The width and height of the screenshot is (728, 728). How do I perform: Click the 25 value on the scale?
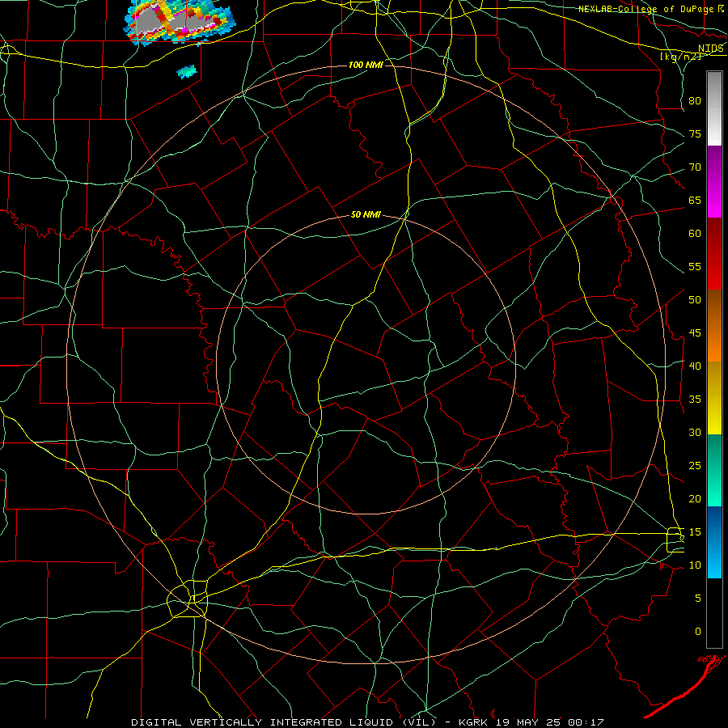695,465
